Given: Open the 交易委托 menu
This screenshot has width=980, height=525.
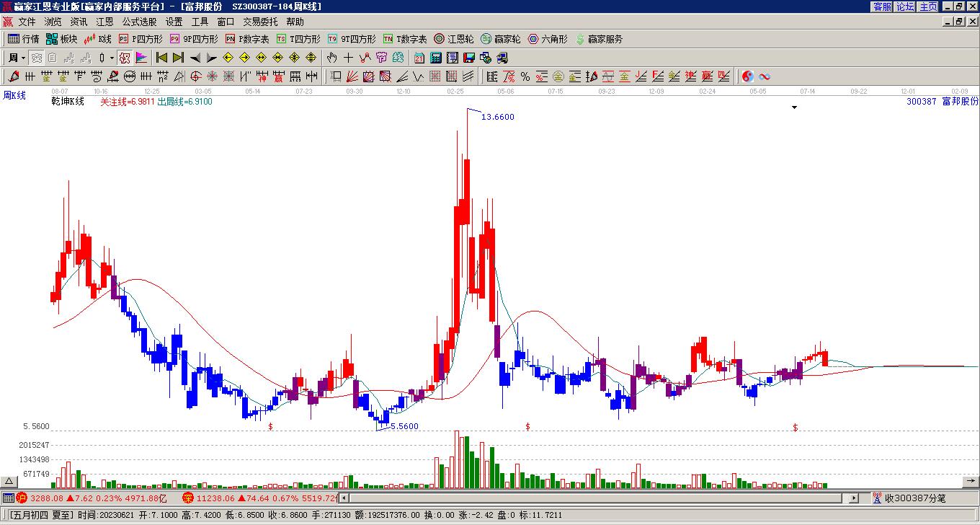Looking at the screenshot, I should coord(260,22).
